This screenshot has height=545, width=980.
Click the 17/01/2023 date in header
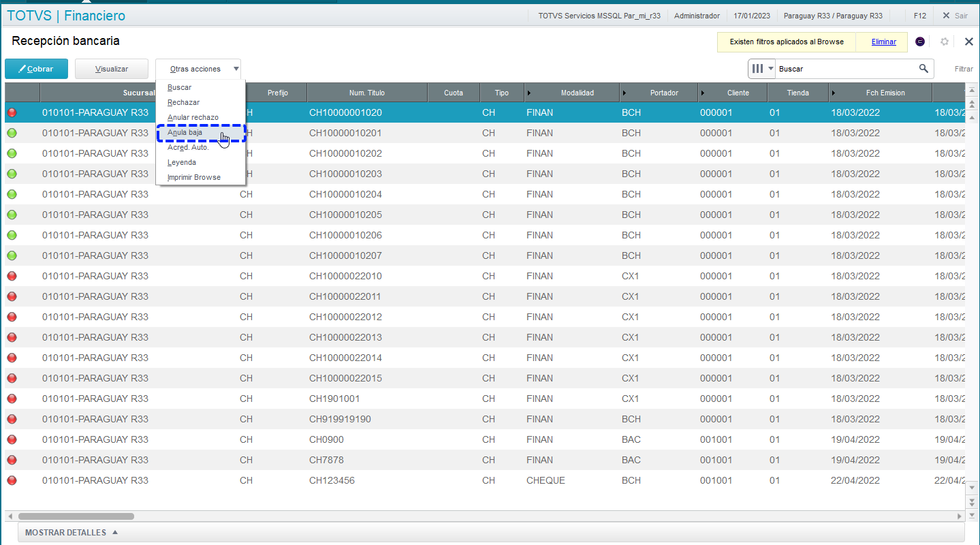tap(752, 16)
